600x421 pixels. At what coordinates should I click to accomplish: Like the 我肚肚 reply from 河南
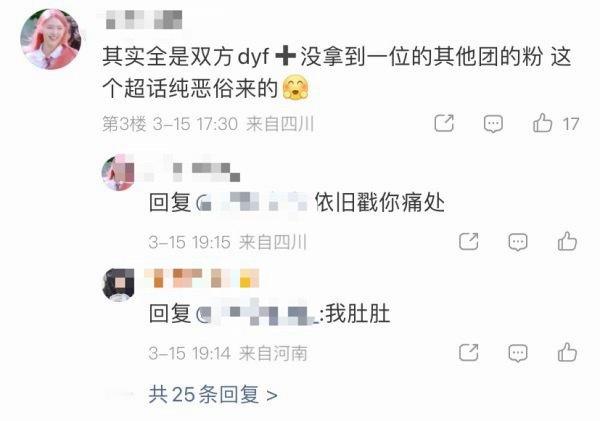[x=567, y=352]
